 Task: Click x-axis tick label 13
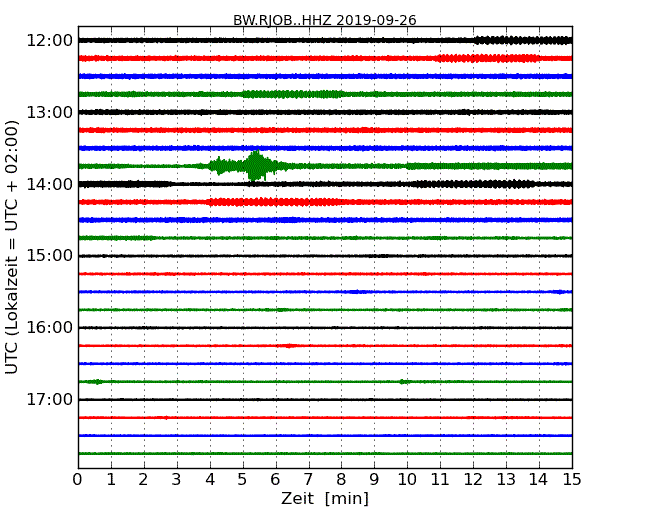click(506, 479)
